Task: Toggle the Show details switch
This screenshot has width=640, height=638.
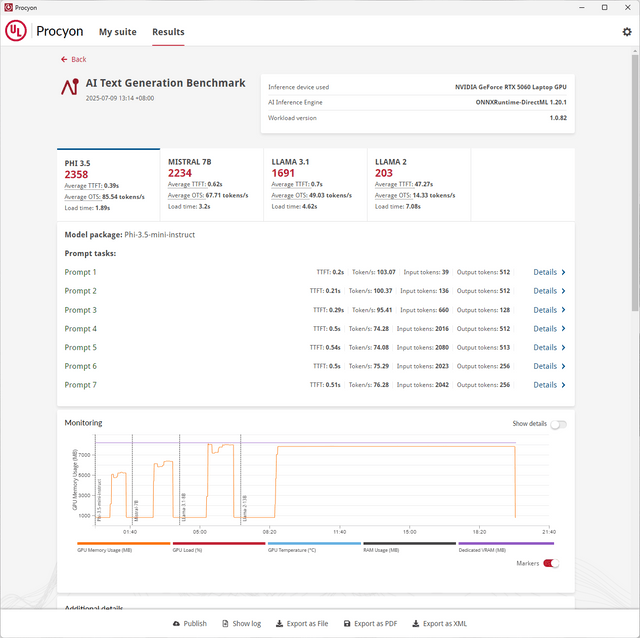Action: [x=558, y=425]
